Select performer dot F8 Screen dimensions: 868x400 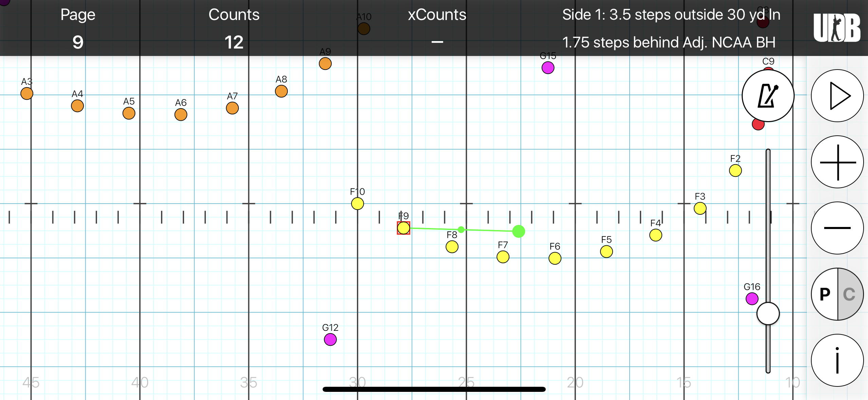point(452,247)
